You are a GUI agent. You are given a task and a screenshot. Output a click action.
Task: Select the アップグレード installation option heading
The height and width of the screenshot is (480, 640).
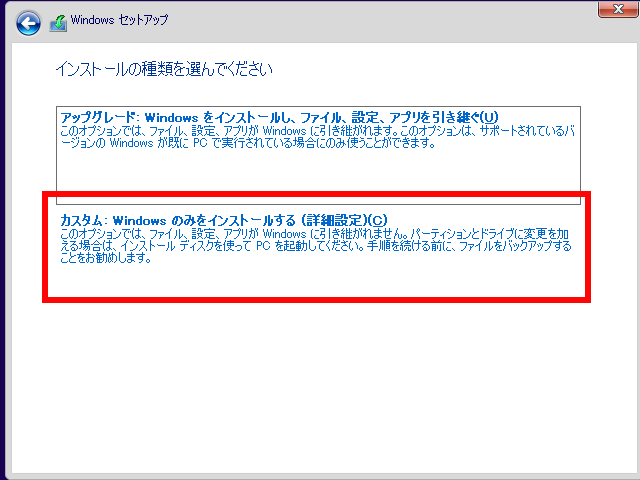coord(279,117)
